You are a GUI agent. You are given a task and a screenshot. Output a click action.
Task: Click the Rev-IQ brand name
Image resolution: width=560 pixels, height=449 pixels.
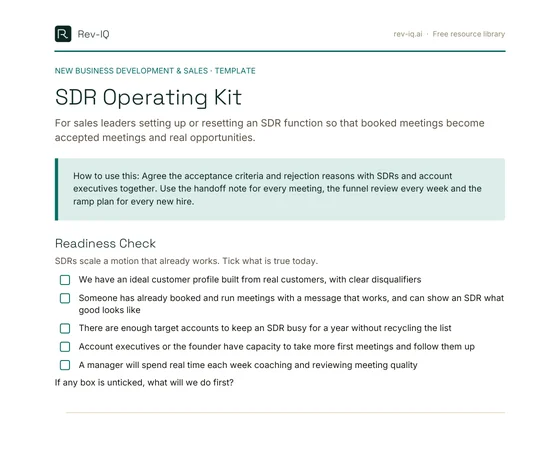tap(93, 34)
